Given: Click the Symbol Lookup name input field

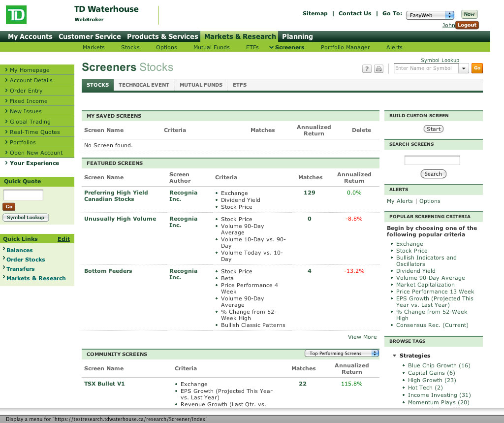Looking at the screenshot, I should [426, 68].
